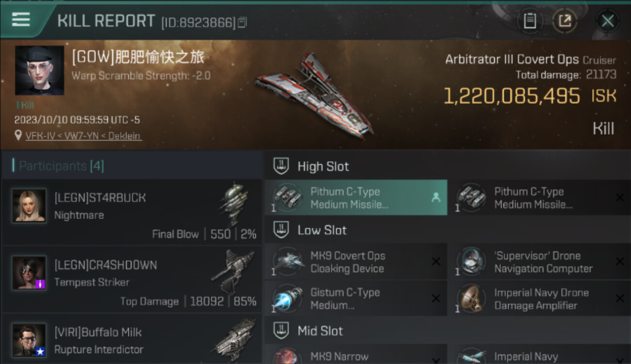Click 'Supervisor' Drone Navigation Computer icon
631x364 pixels.
pos(471,262)
